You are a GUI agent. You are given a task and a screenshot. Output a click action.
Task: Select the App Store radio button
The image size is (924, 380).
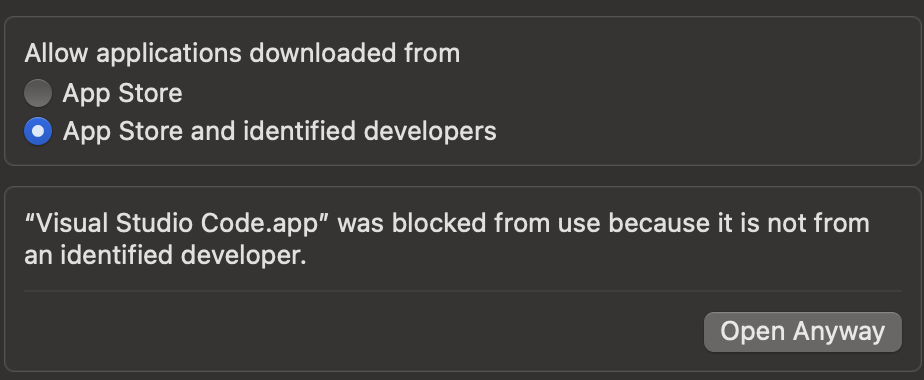[x=38, y=93]
